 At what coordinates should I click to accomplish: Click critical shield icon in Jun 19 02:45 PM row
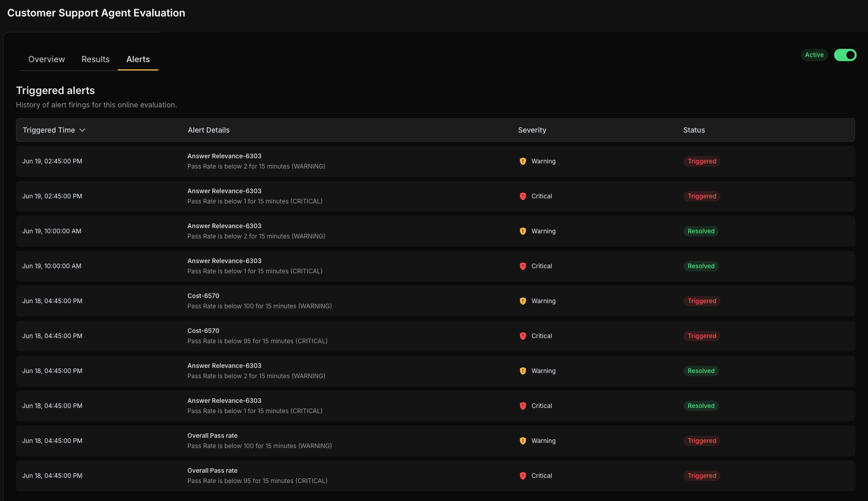click(523, 196)
